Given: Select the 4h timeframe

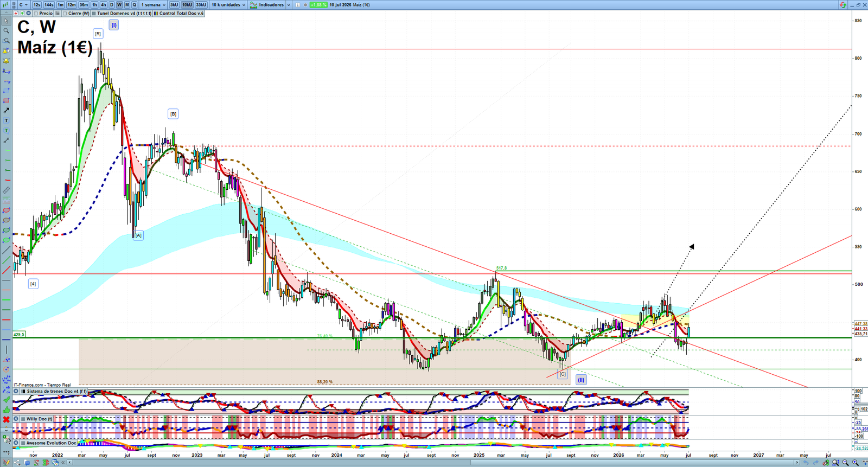Looking at the screenshot, I should (103, 5).
